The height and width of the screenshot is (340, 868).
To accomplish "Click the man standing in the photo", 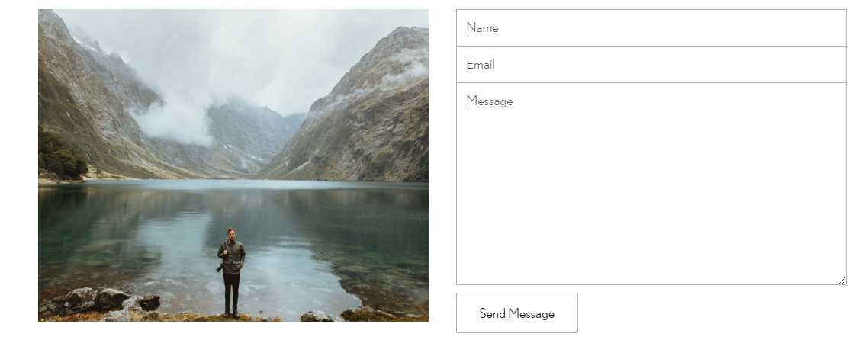I will [231, 273].
